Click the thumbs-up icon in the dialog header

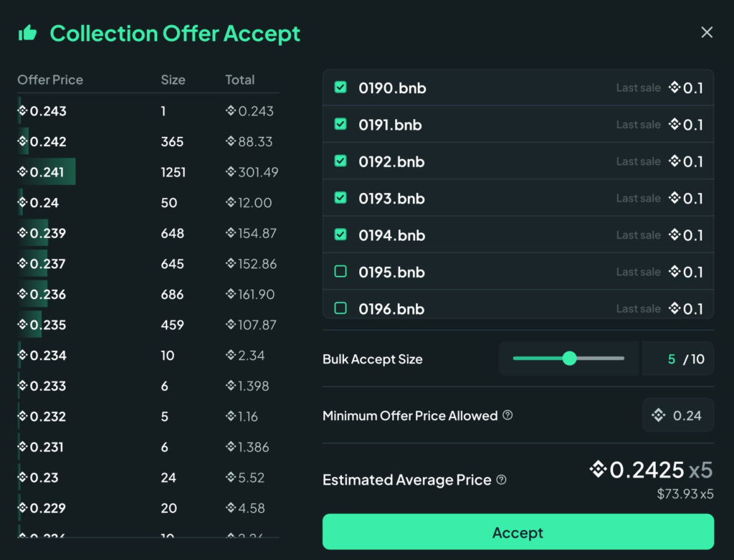tap(28, 33)
